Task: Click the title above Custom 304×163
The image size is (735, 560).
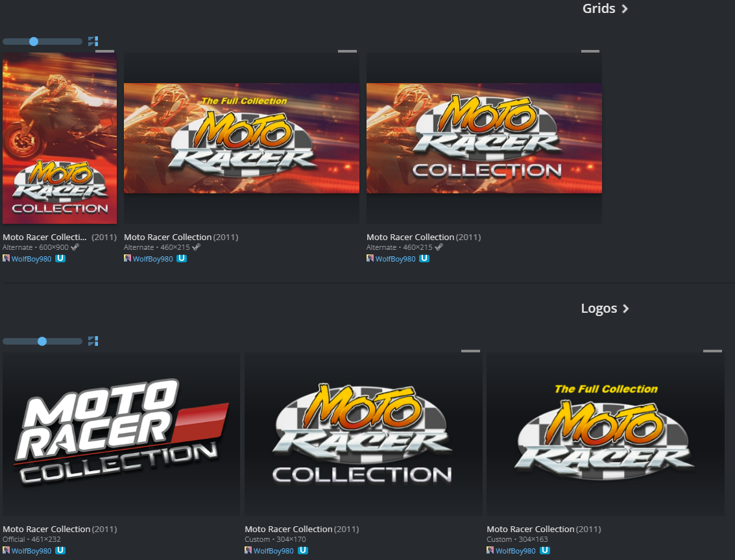Action: coord(544,529)
